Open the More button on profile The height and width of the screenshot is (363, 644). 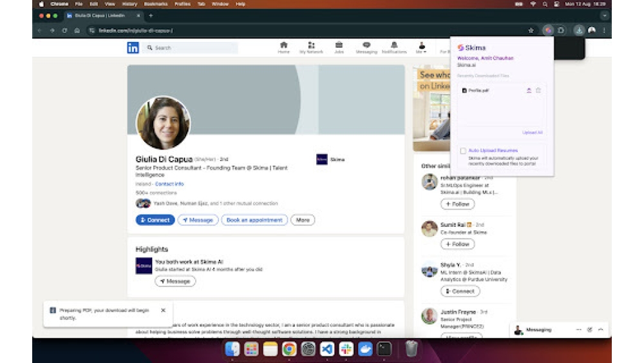click(303, 220)
